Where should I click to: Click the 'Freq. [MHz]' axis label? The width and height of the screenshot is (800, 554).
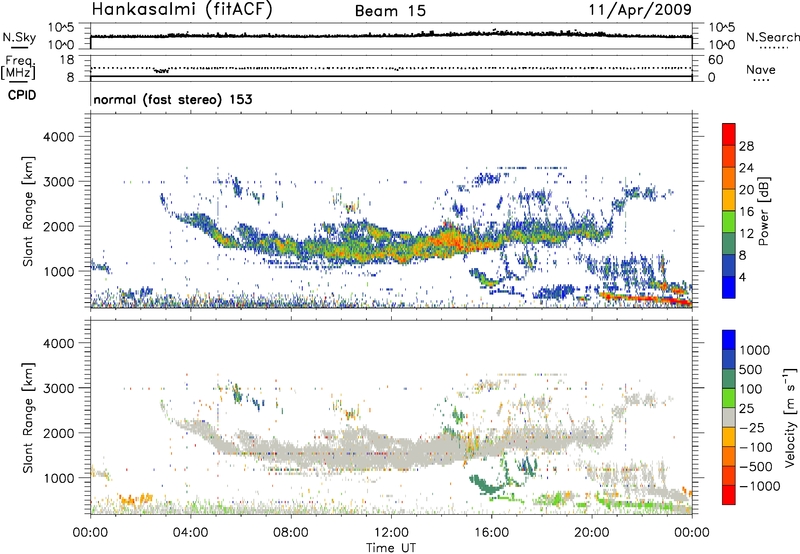tap(18, 68)
